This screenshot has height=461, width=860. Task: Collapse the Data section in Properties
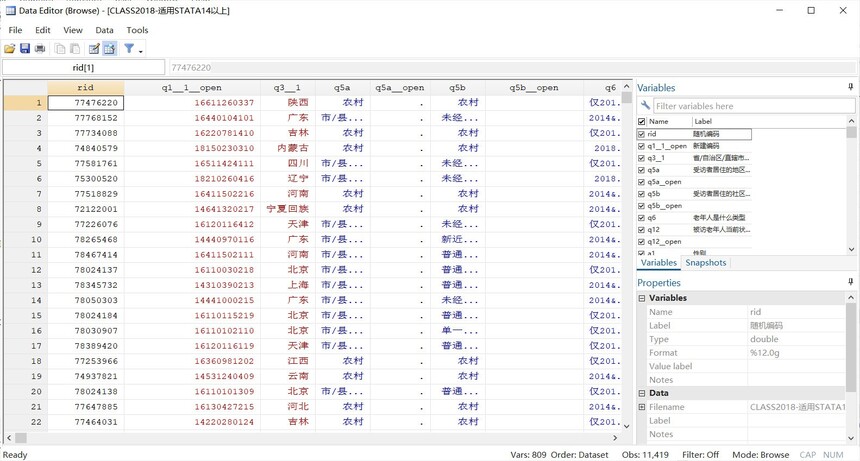pos(642,393)
